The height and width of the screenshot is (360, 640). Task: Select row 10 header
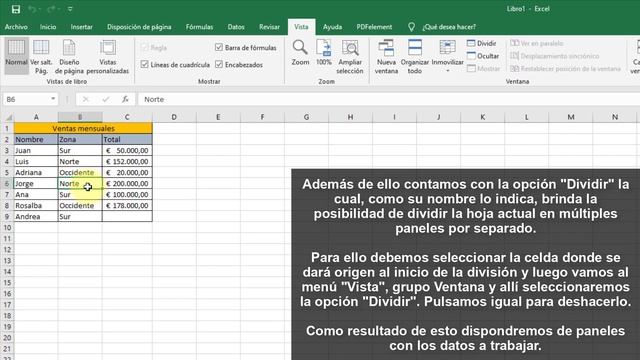pos(7,228)
